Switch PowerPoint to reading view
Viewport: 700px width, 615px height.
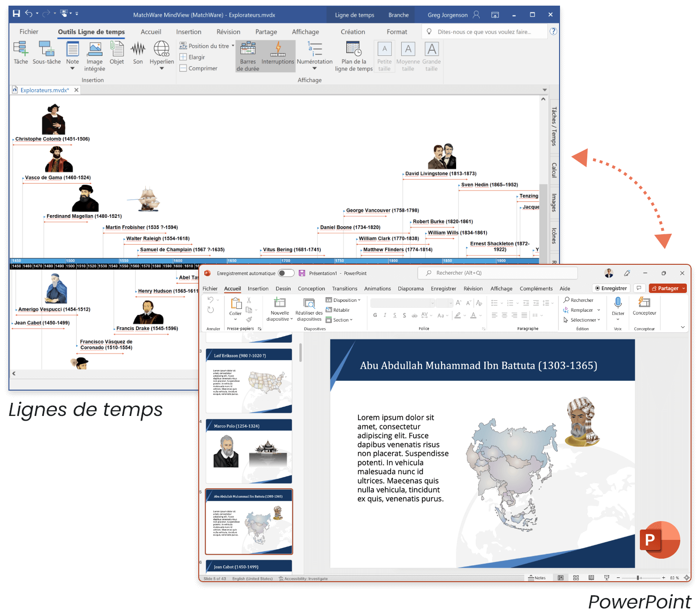pyautogui.click(x=591, y=578)
